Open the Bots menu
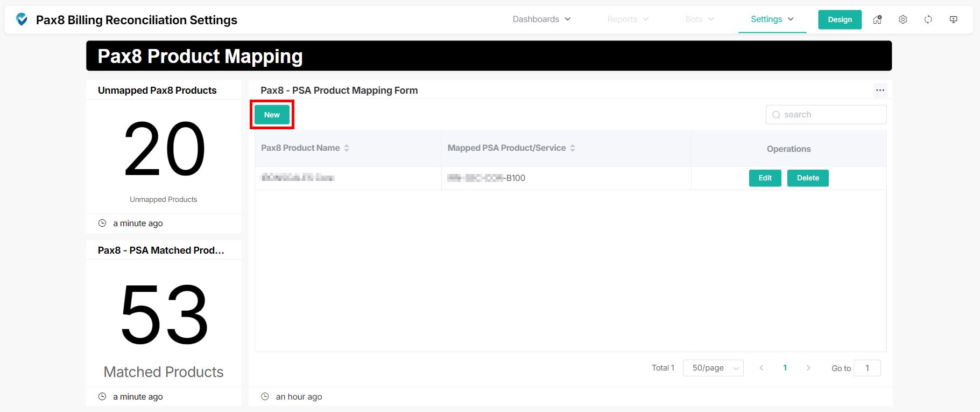This screenshot has width=980, height=412. [699, 19]
